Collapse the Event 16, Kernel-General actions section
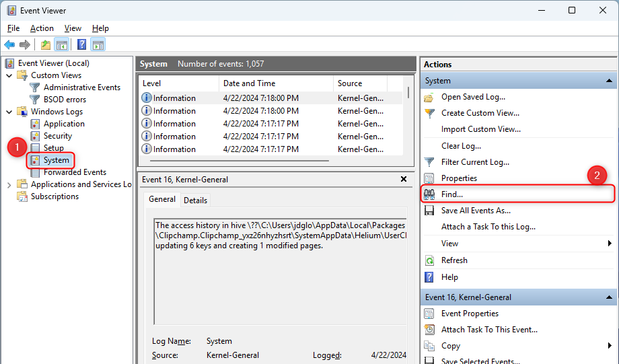Screen dimensions: 619x364 pos(609,297)
